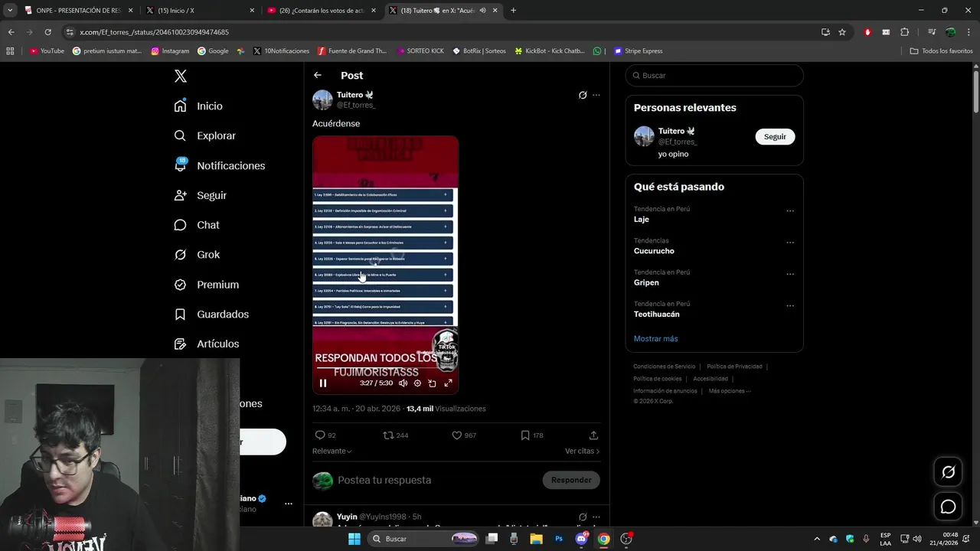Bookmark this page with the star icon
The width and height of the screenshot is (980, 551).
[842, 32]
